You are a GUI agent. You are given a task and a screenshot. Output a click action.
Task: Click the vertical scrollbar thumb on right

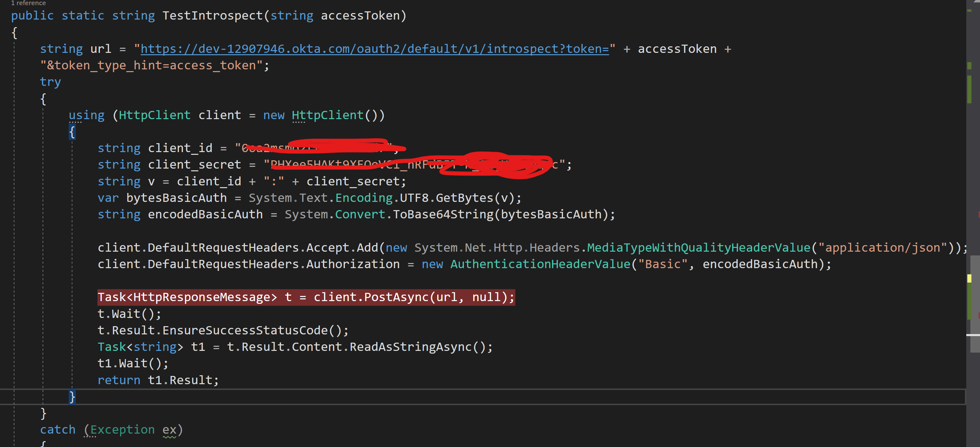975,304
